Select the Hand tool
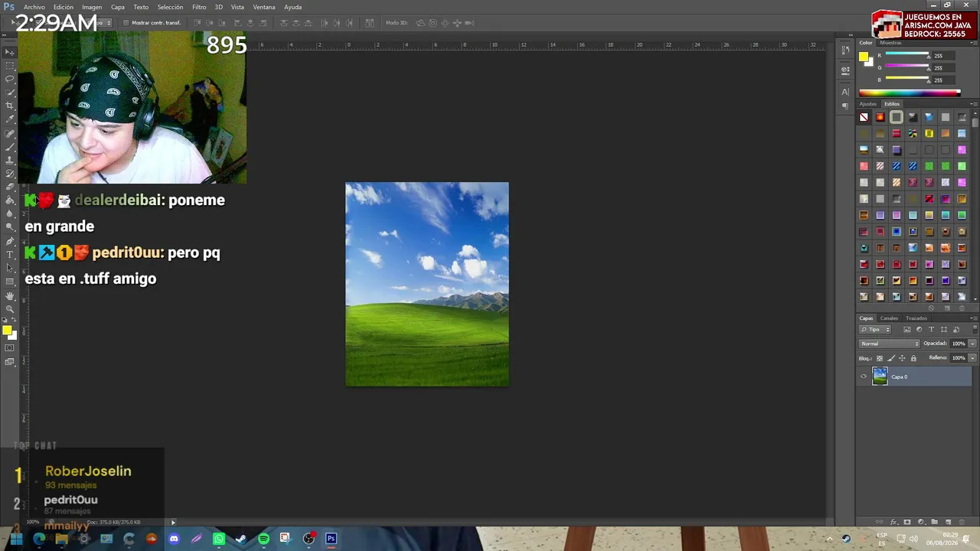Screen dimensions: 980x551 (x=10, y=295)
